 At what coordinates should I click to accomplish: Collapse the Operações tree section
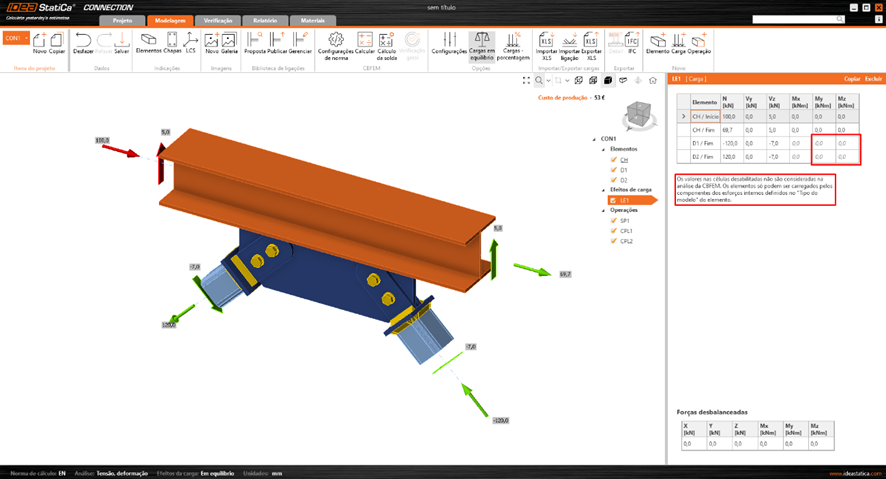(x=603, y=210)
